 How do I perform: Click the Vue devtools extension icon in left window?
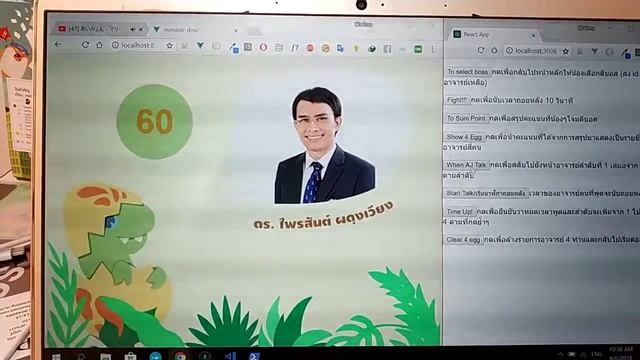pos(200,46)
